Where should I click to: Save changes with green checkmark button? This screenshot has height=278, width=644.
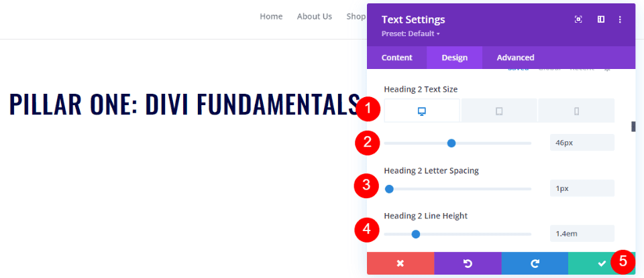602,263
